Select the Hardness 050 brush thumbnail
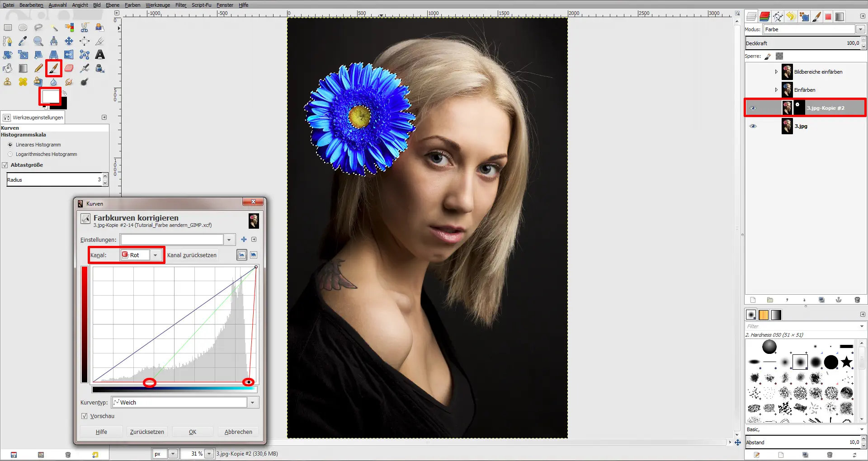 801,362
